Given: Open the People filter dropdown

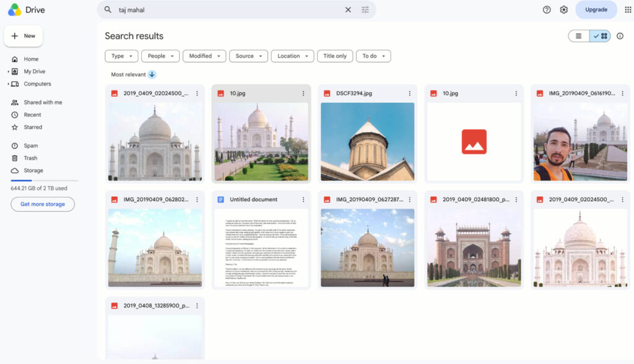Looking at the screenshot, I should point(160,56).
